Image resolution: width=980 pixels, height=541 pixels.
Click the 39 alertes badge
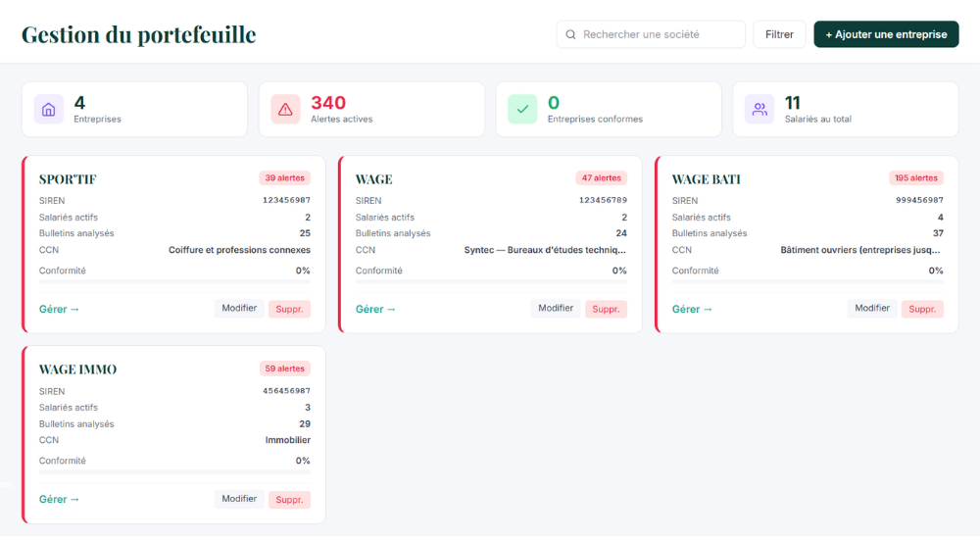coord(284,178)
